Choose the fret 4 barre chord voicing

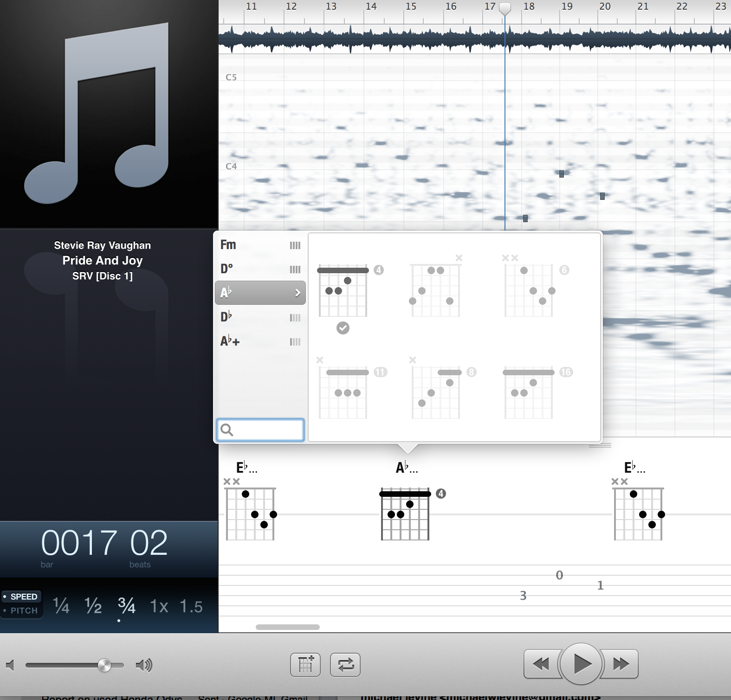343,290
